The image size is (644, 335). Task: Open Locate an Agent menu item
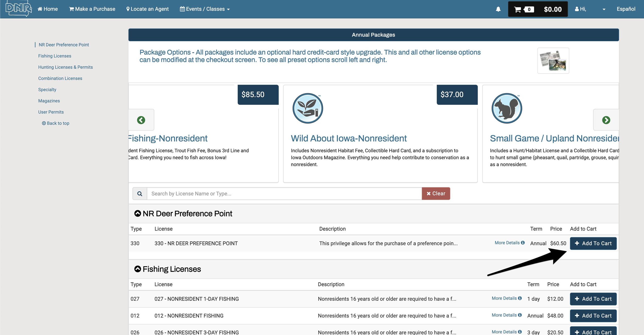147,9
